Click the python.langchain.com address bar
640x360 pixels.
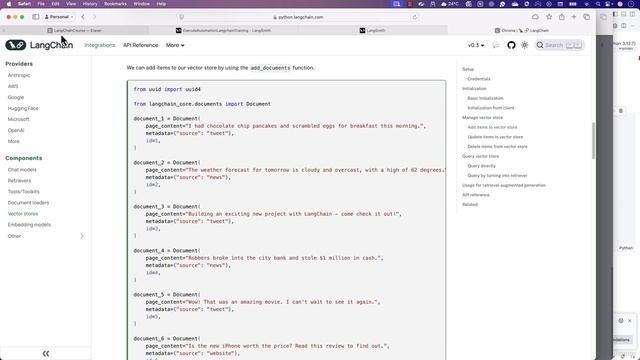coord(300,17)
